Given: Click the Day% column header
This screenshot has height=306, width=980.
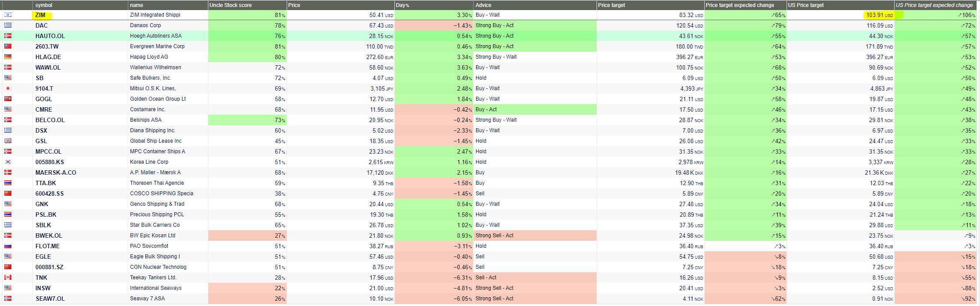Looking at the screenshot, I should click(434, 5).
